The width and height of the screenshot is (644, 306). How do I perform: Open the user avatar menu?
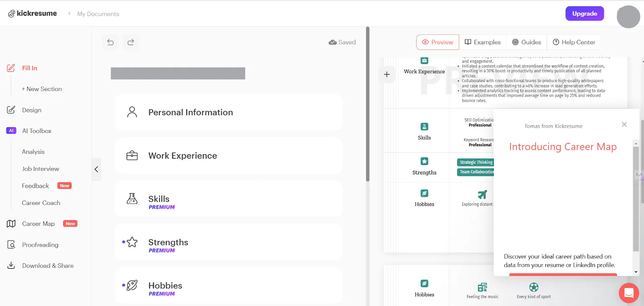tap(628, 17)
